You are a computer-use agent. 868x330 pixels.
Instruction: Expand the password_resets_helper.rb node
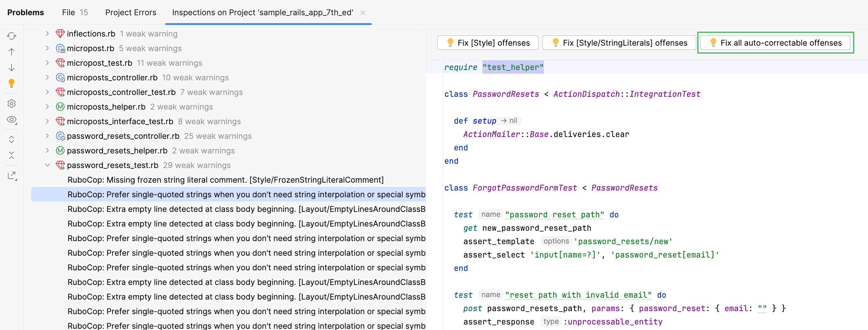[x=47, y=151]
